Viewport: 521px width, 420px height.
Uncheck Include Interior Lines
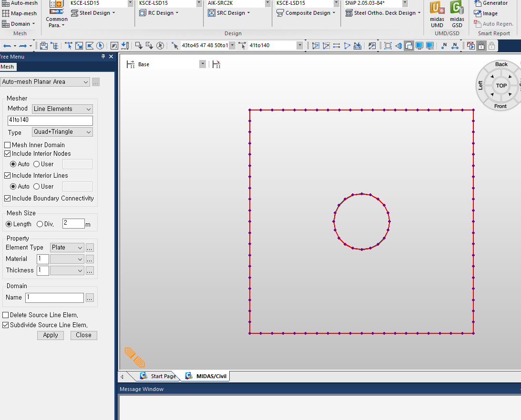(x=7, y=175)
